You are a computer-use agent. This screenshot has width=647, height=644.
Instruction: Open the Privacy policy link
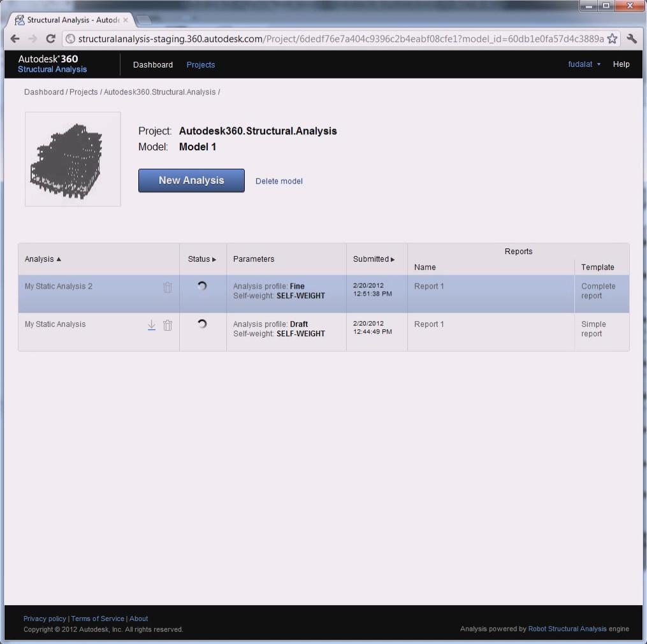(x=45, y=619)
